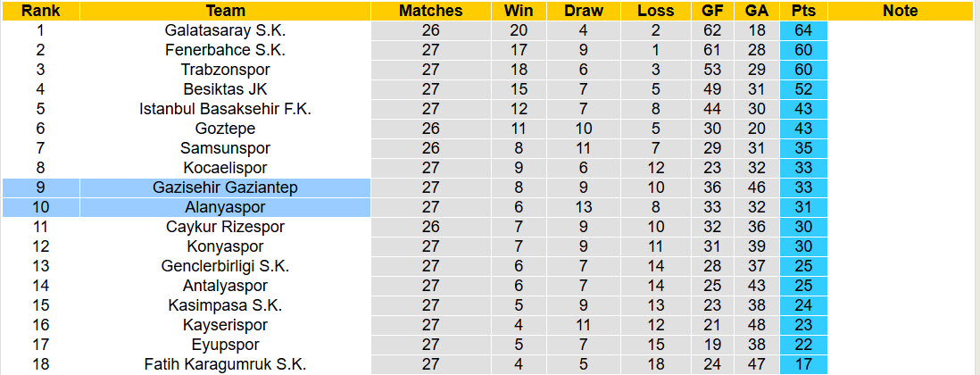980x375 pixels.
Task: Select the Goztepe team name
Action: coord(225,128)
